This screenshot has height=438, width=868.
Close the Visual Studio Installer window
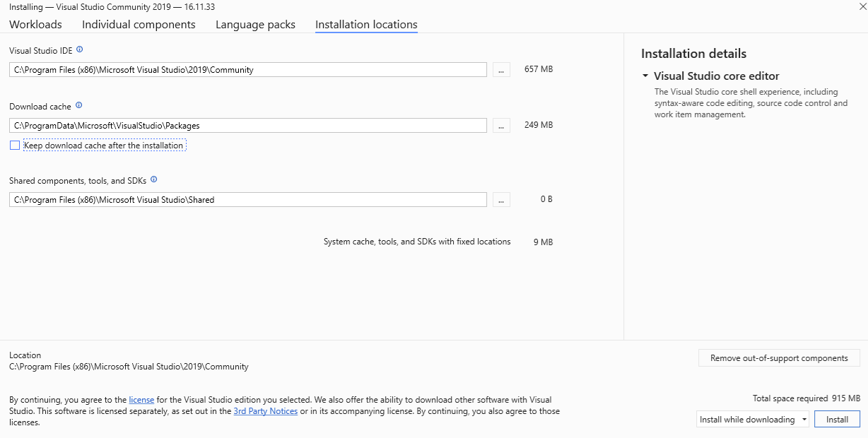[x=862, y=6]
